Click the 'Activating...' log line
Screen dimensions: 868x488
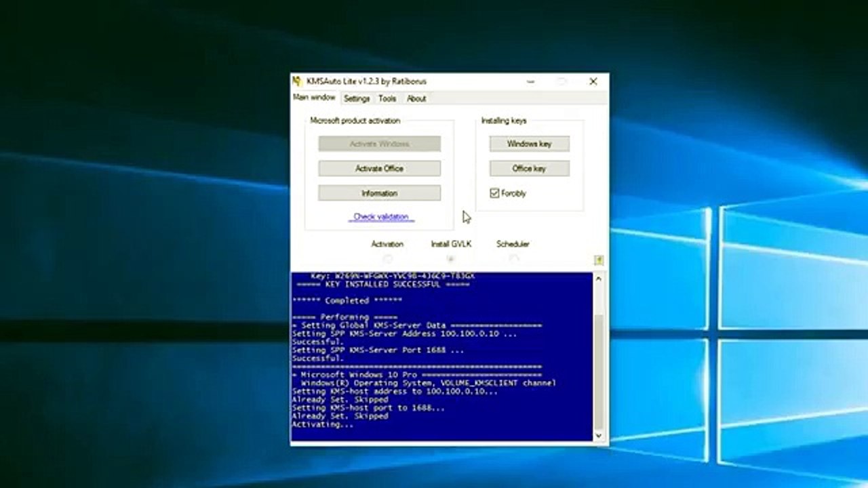click(x=323, y=424)
